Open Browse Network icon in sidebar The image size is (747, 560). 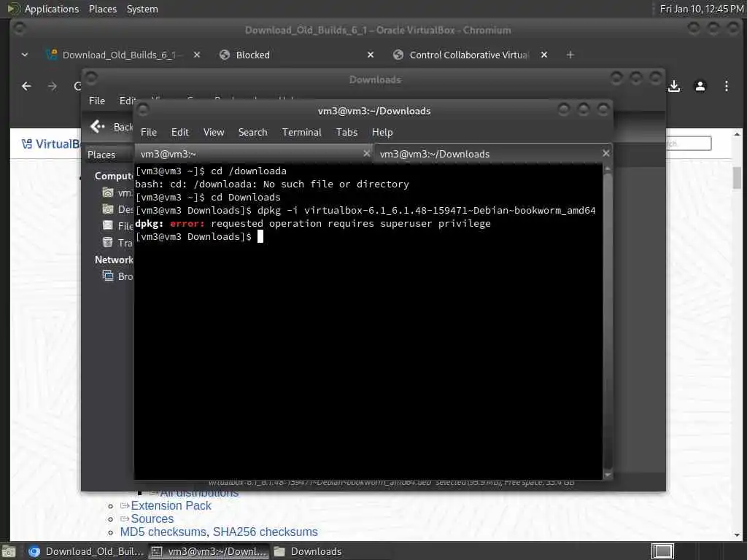click(x=108, y=276)
